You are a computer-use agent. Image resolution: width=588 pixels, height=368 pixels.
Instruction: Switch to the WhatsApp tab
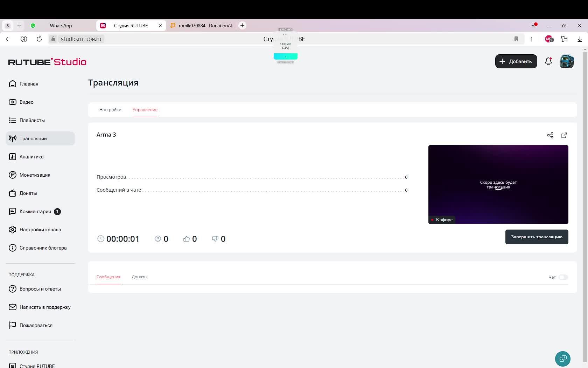tap(61, 26)
